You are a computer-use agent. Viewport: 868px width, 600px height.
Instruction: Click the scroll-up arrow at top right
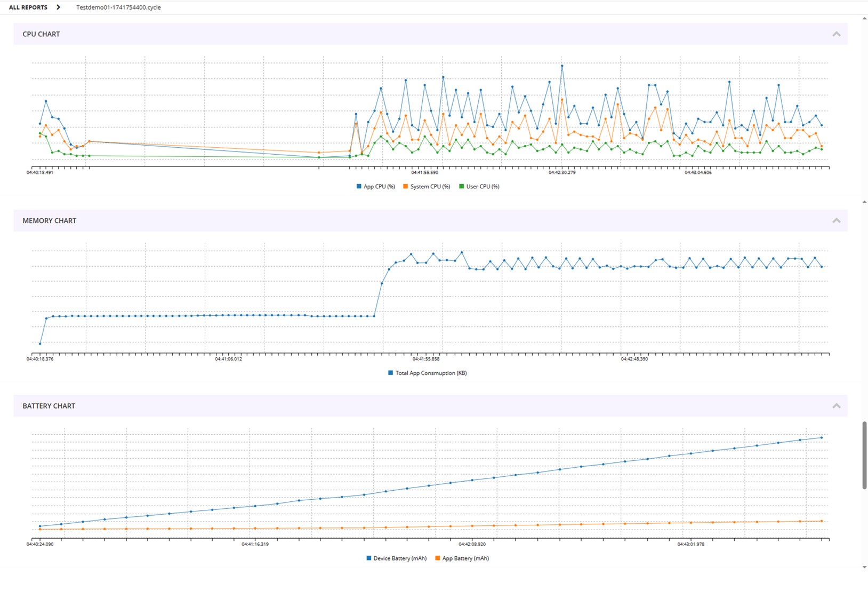(x=864, y=18)
